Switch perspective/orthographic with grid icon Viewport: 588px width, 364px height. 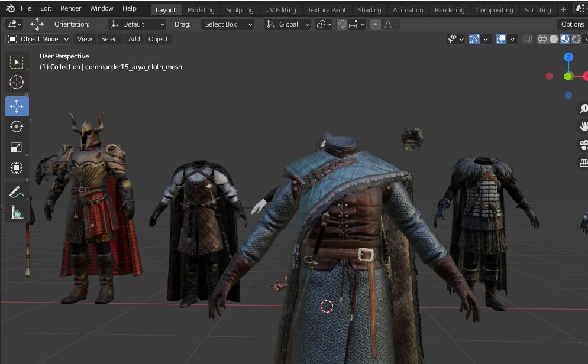(583, 162)
